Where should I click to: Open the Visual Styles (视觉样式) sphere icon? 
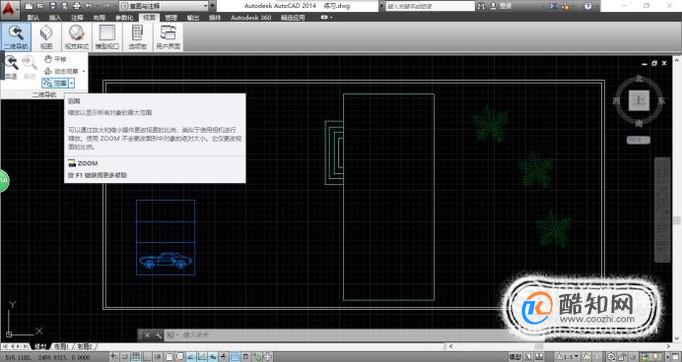[77, 37]
